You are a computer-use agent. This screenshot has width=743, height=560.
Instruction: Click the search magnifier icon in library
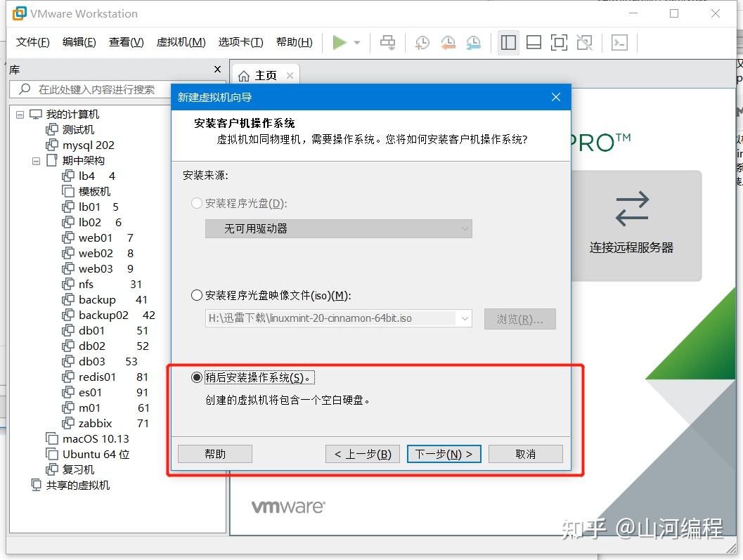[25, 89]
